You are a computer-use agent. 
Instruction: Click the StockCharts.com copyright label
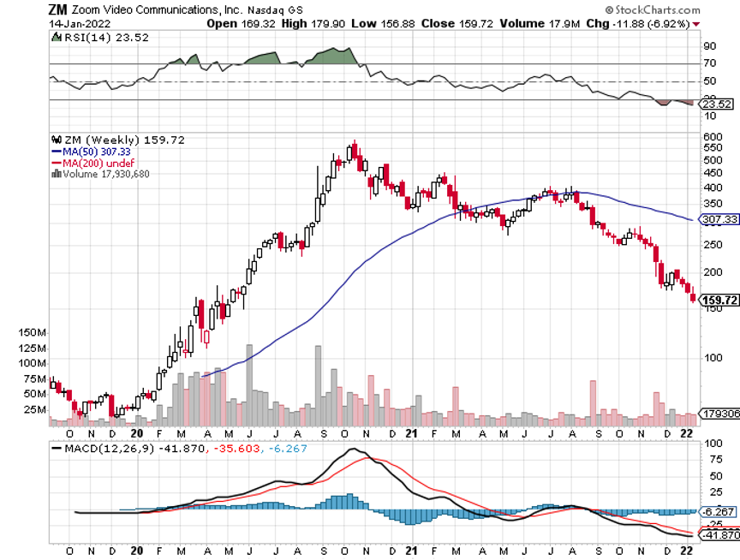[x=653, y=9]
